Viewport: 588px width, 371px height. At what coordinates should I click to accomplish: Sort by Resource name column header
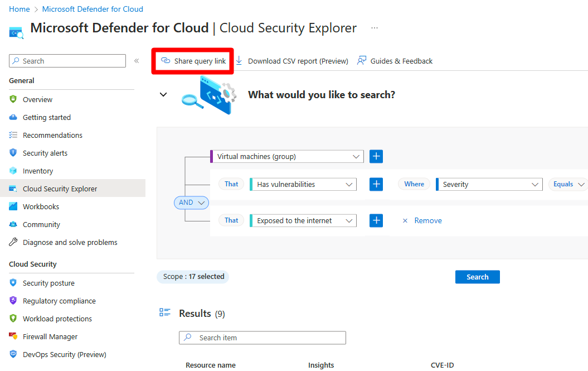(211, 365)
